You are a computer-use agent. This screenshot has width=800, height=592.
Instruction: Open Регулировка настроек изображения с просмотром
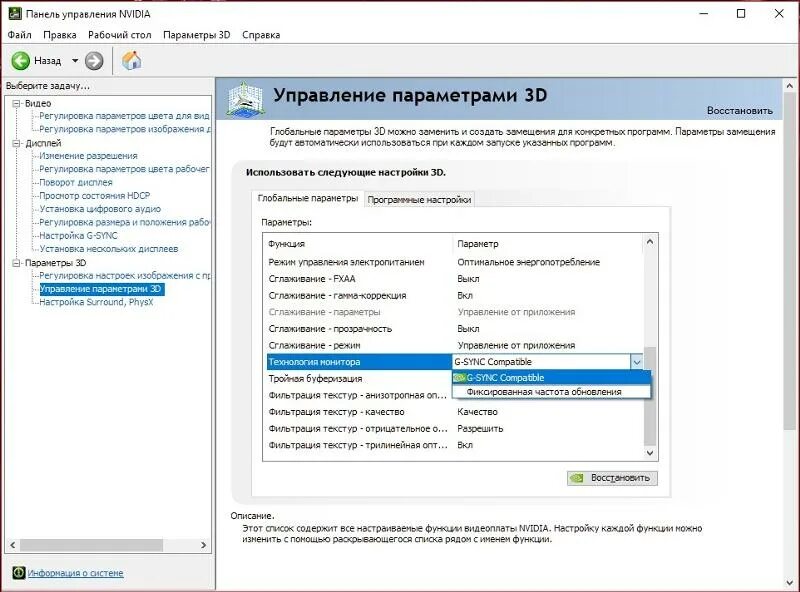pos(124,275)
